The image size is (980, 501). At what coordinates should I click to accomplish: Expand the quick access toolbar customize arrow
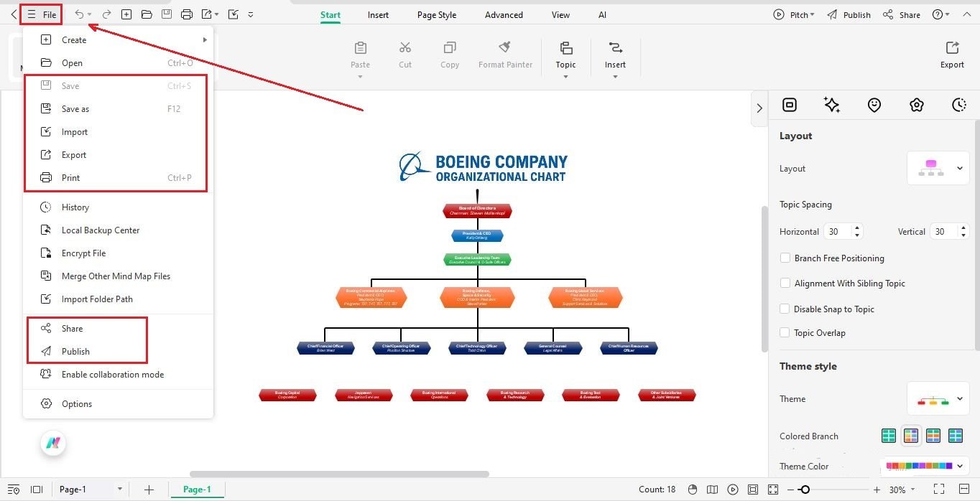[x=250, y=14]
